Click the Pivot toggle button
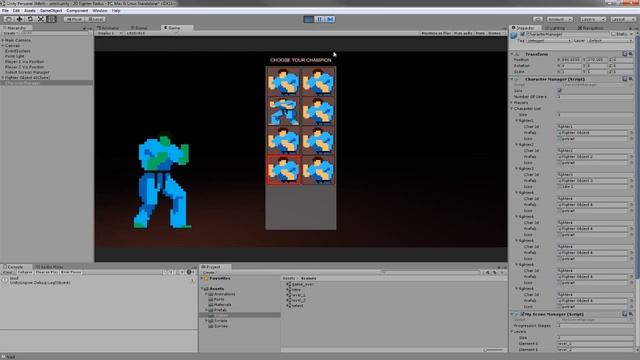 pyautogui.click(x=74, y=19)
